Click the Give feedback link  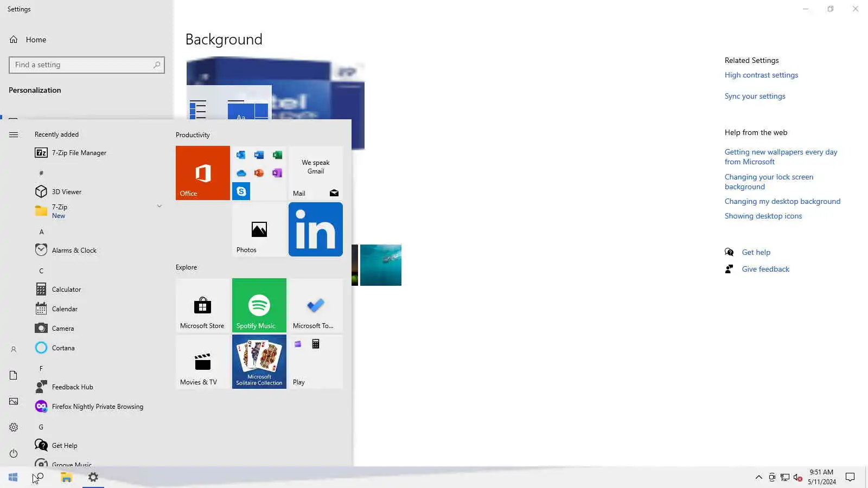(765, 269)
